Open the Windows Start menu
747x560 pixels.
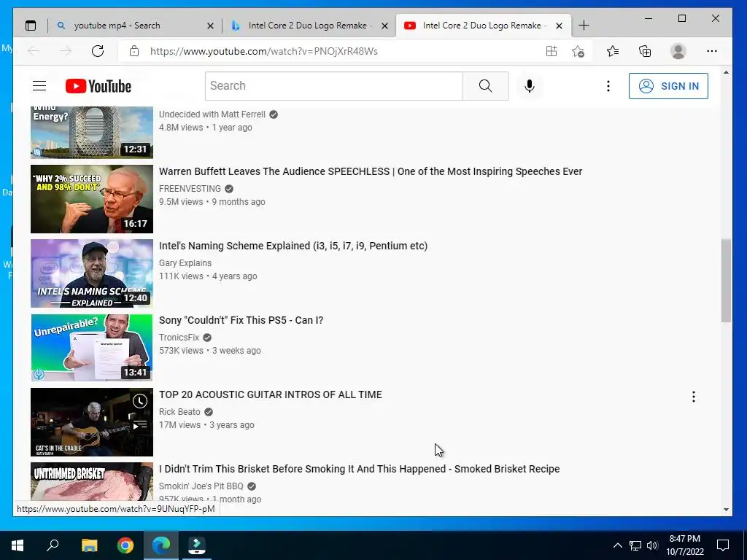click(18, 545)
